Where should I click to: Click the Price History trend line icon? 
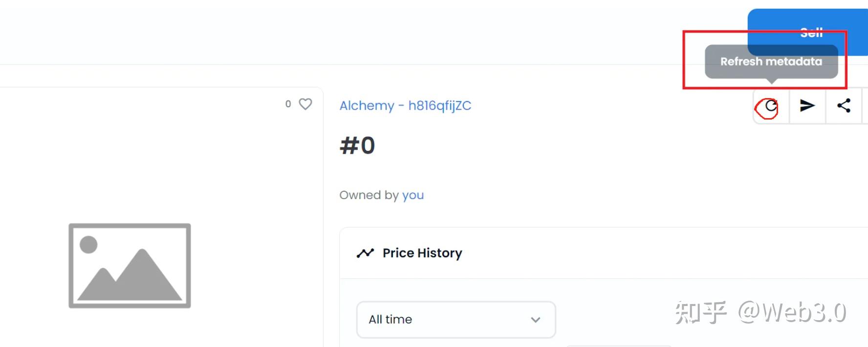[x=365, y=253]
